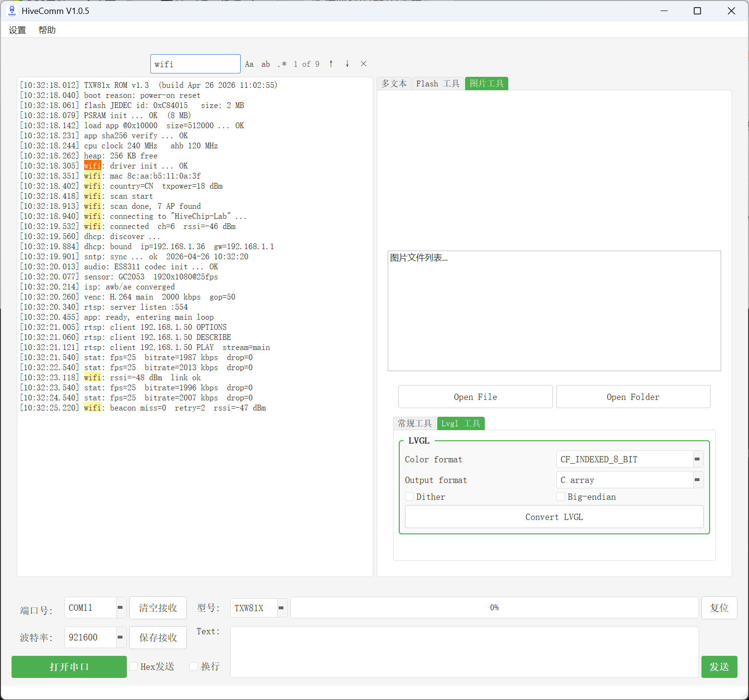The height and width of the screenshot is (700, 749).
Task: Click the "1 of 9" match counter
Action: 307,64
